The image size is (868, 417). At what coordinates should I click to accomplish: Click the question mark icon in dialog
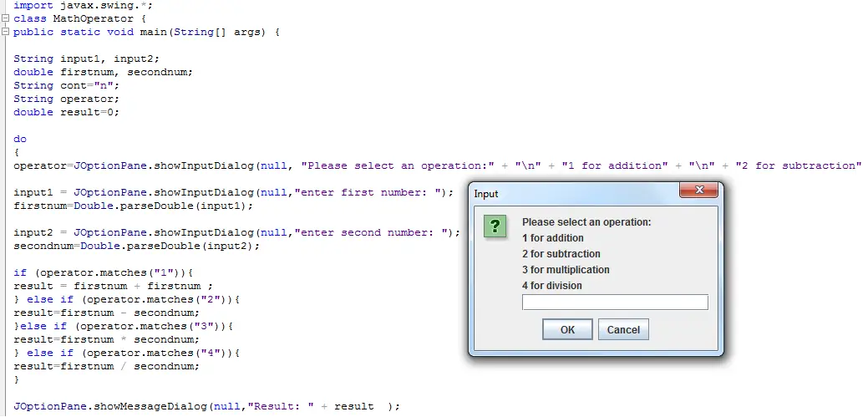495,226
